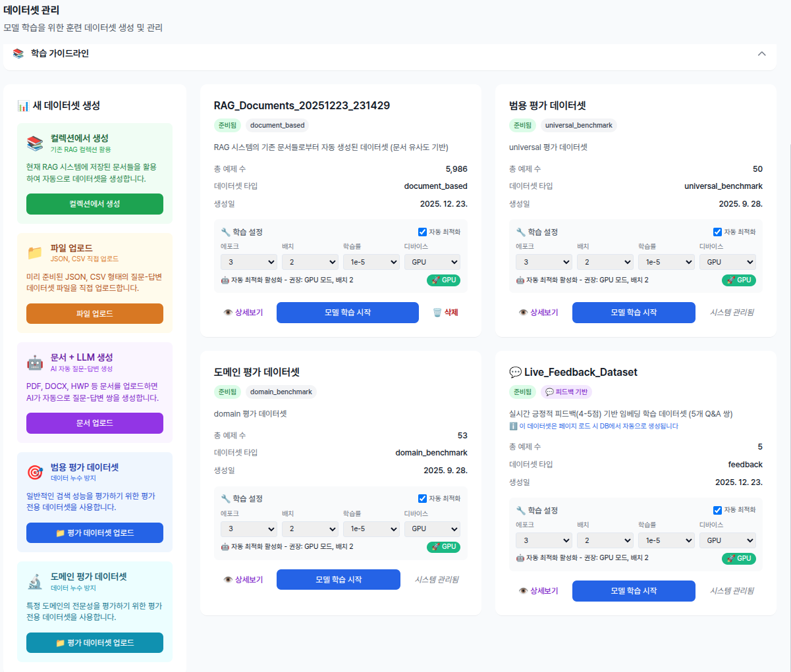Click the green 컬렉션에서 생성 button

click(95, 204)
